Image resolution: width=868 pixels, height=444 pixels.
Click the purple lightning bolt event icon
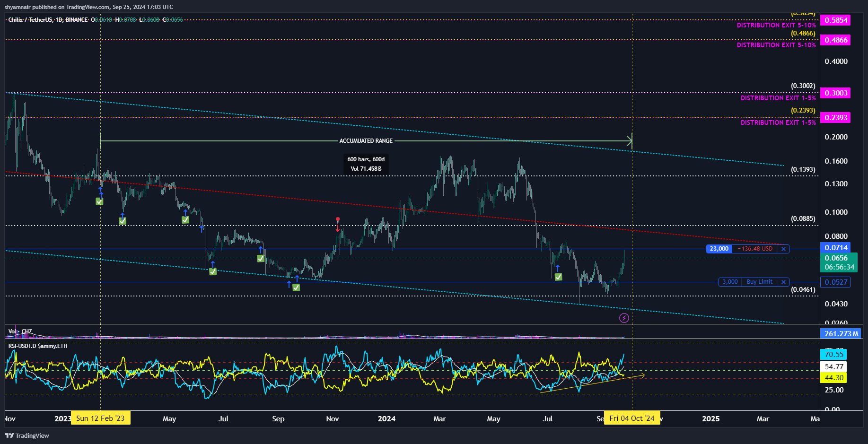coord(624,318)
